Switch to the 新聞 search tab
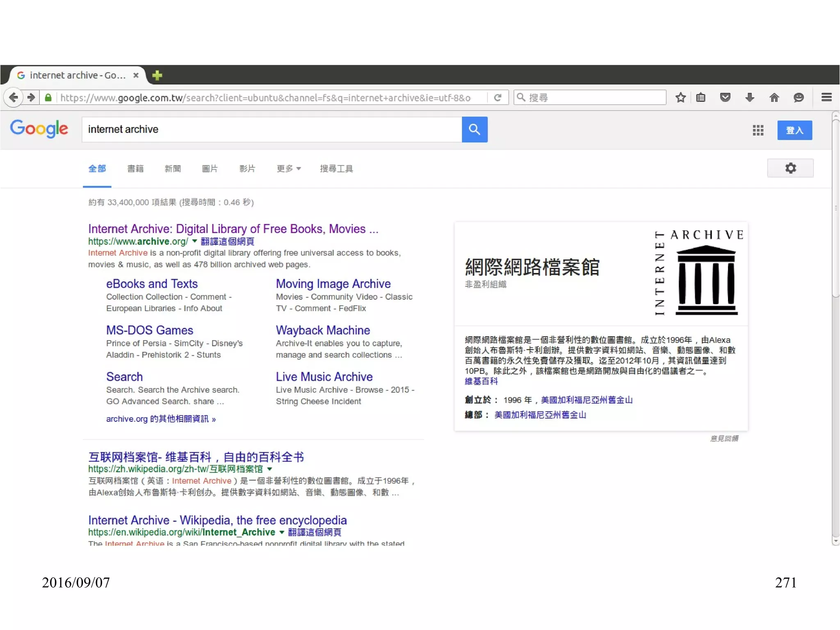 click(x=173, y=169)
